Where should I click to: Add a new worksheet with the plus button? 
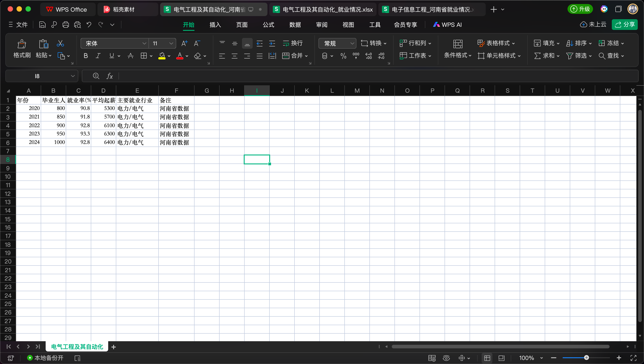click(x=114, y=347)
